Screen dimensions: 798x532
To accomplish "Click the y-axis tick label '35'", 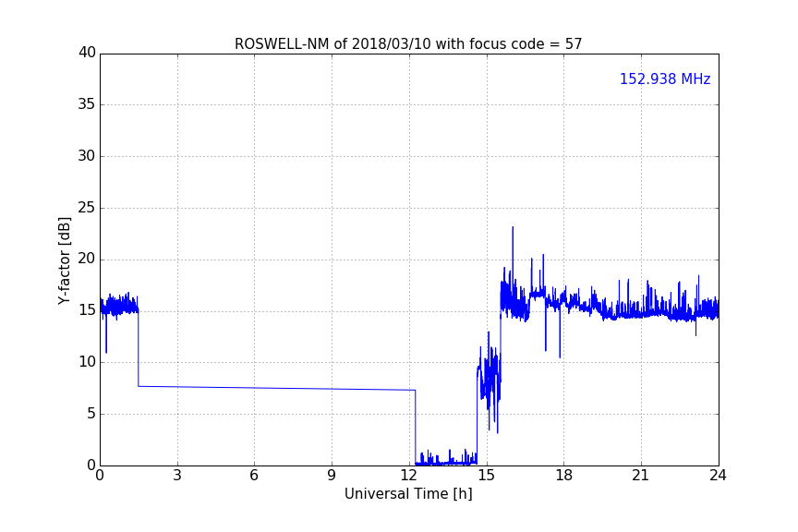I will click(87, 104).
